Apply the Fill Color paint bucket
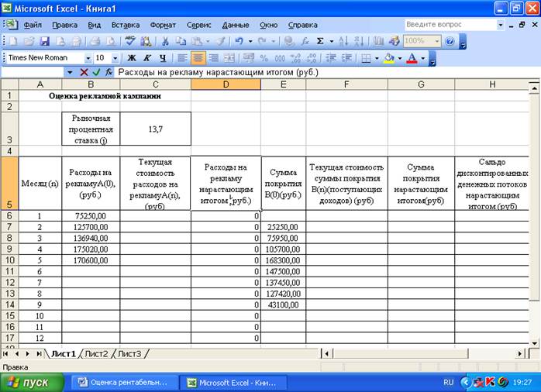The image size is (541, 392). (x=389, y=58)
